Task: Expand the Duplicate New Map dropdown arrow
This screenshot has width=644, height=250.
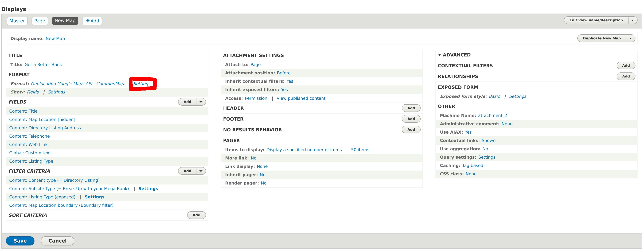Action: 630,38
